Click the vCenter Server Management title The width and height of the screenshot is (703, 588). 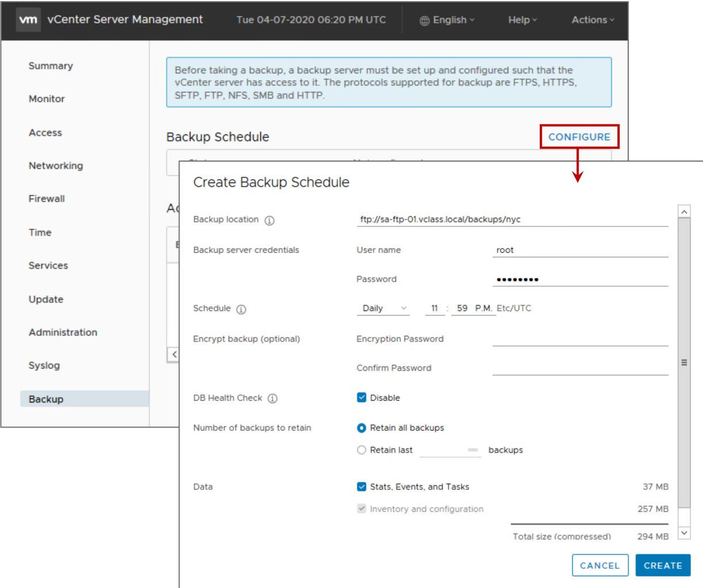pyautogui.click(x=125, y=20)
